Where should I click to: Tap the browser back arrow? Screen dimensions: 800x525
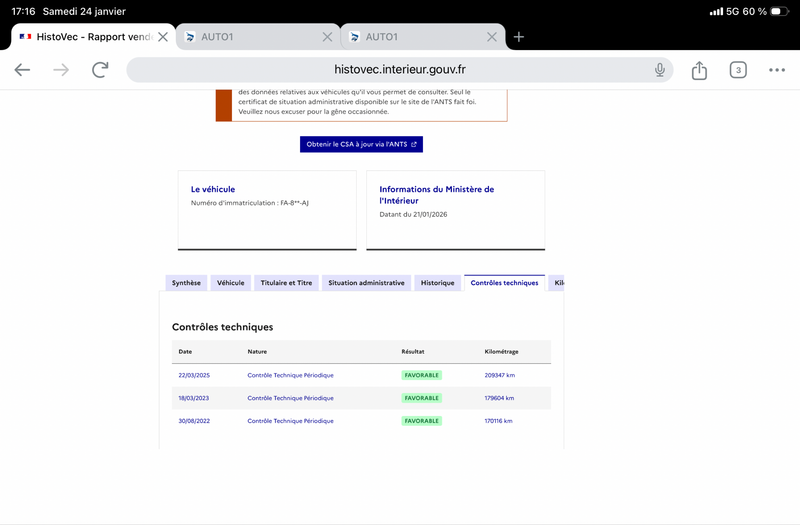pyautogui.click(x=22, y=70)
